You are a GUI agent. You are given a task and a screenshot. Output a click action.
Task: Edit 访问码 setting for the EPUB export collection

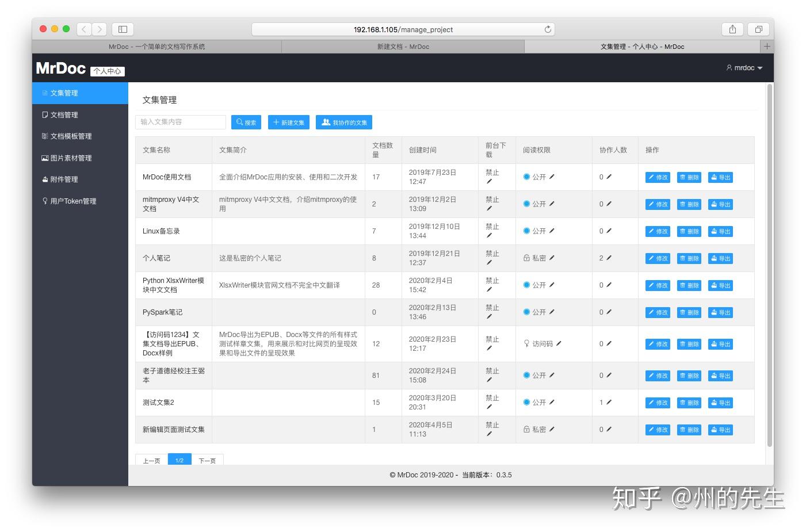(x=559, y=343)
